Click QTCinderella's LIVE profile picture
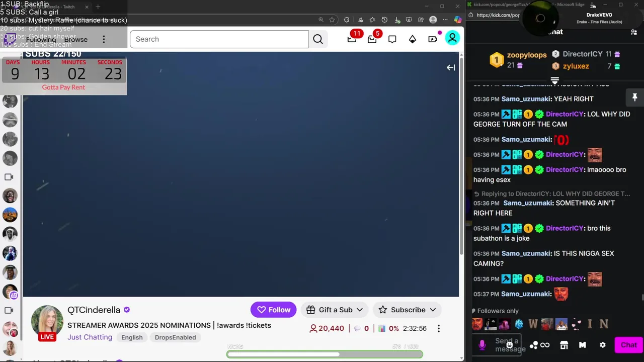Screen dimensions: 644x362 click(47, 322)
